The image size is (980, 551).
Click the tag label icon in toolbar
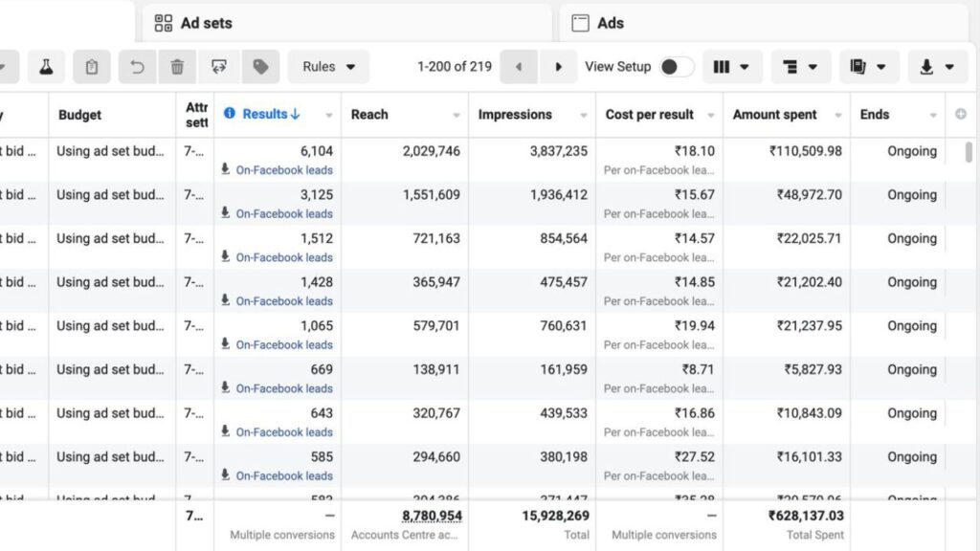coord(260,67)
